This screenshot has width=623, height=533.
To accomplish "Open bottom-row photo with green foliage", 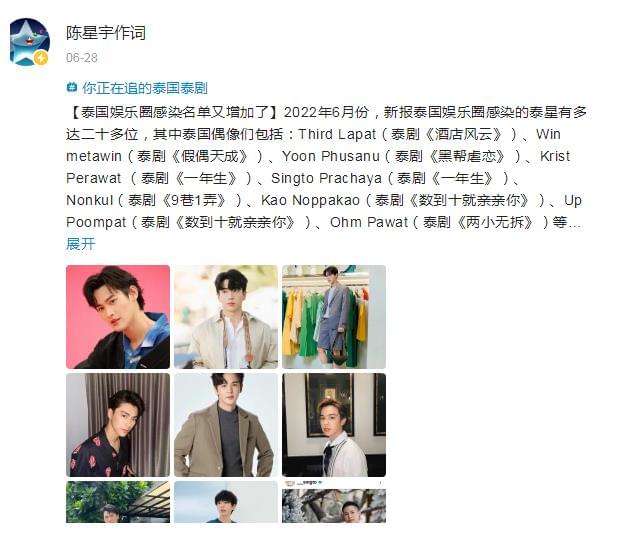I will point(118,502).
